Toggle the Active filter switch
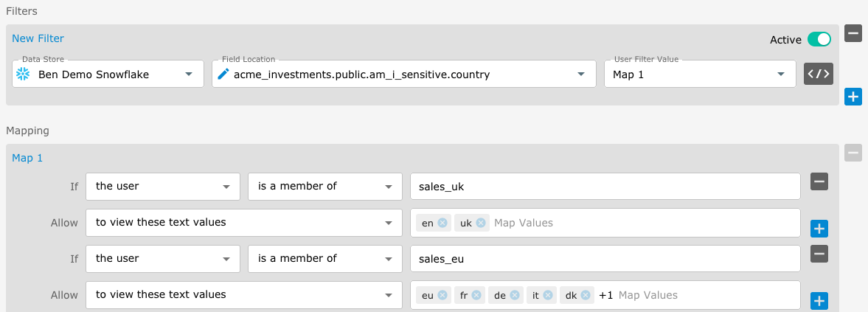 (x=819, y=39)
